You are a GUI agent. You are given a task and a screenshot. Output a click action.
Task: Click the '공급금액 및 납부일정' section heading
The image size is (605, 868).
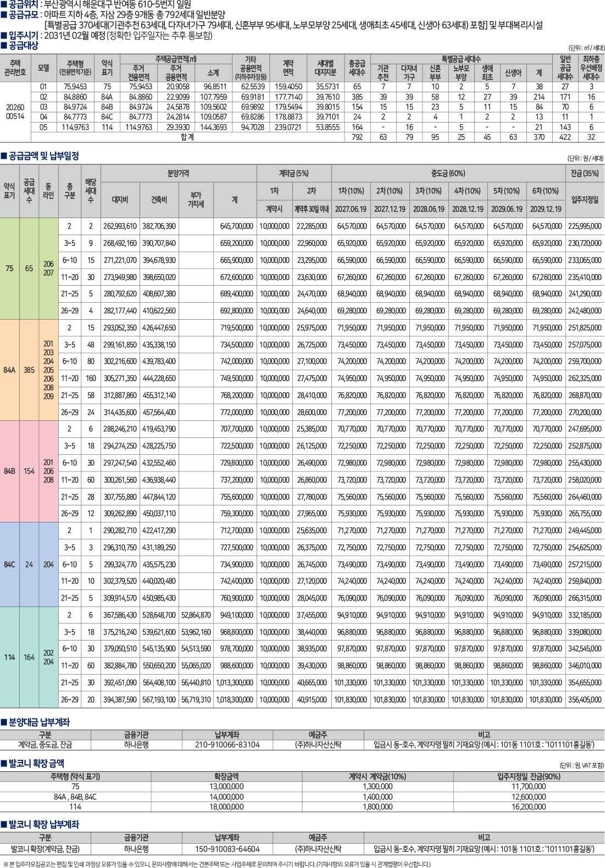(44, 156)
